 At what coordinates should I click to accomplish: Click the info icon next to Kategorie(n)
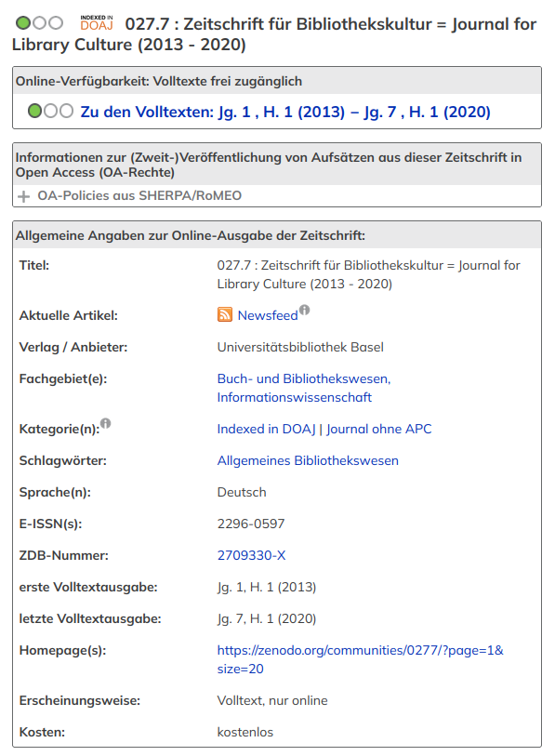[x=106, y=423]
